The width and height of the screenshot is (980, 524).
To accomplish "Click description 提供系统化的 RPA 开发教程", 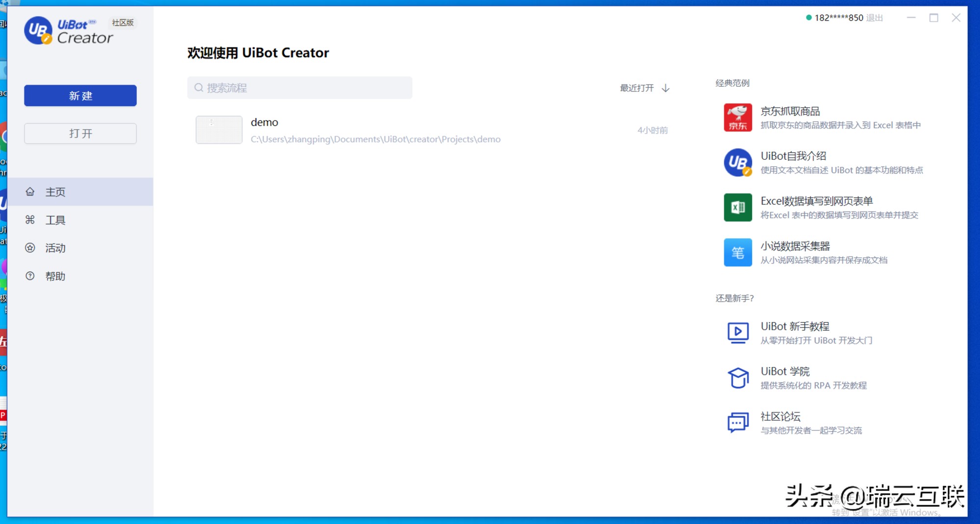I will pos(813,385).
